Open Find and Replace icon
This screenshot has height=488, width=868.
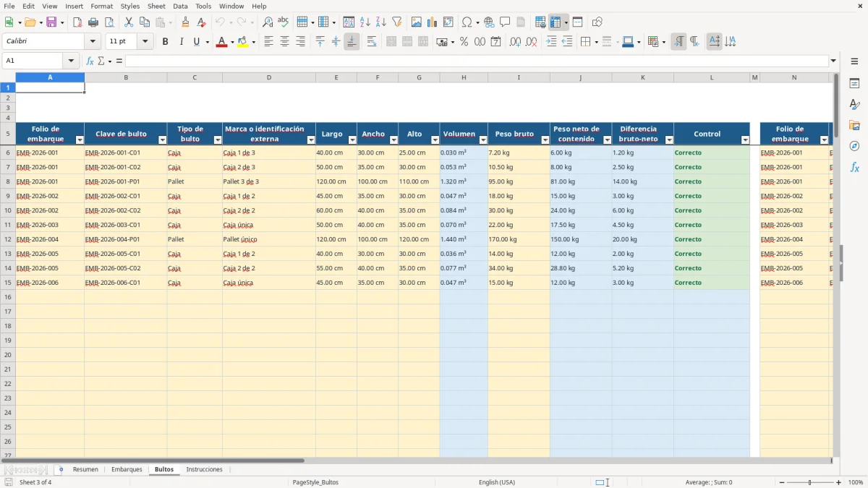[268, 22]
